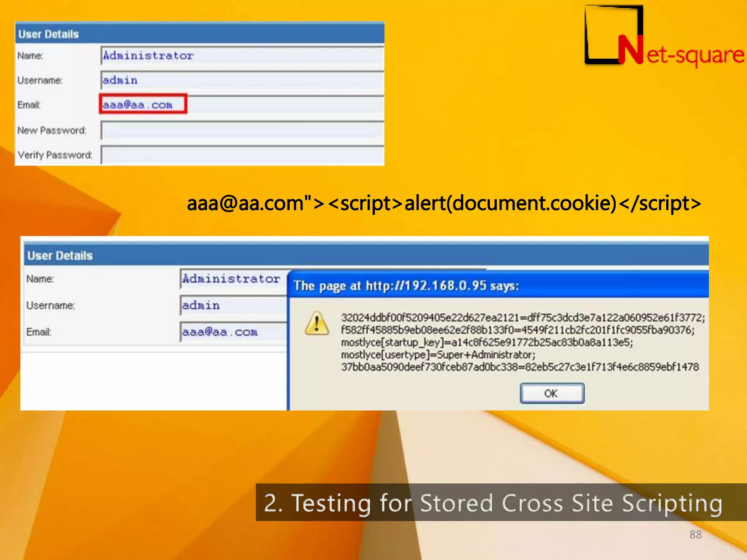The image size is (747, 560).
Task: Click the Name field in top User Details form
Action: [242, 56]
